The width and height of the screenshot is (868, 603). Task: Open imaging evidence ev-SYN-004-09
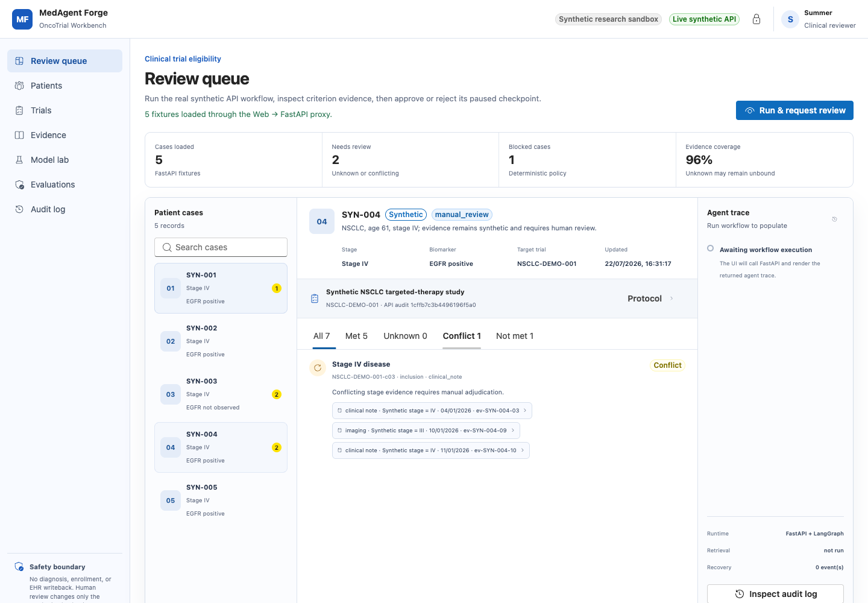pos(426,431)
